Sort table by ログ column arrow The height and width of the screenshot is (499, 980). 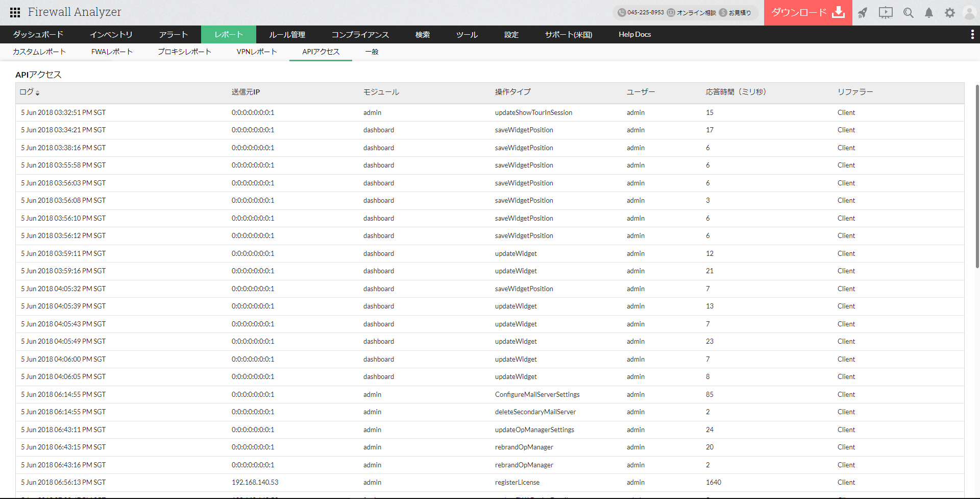pos(38,93)
